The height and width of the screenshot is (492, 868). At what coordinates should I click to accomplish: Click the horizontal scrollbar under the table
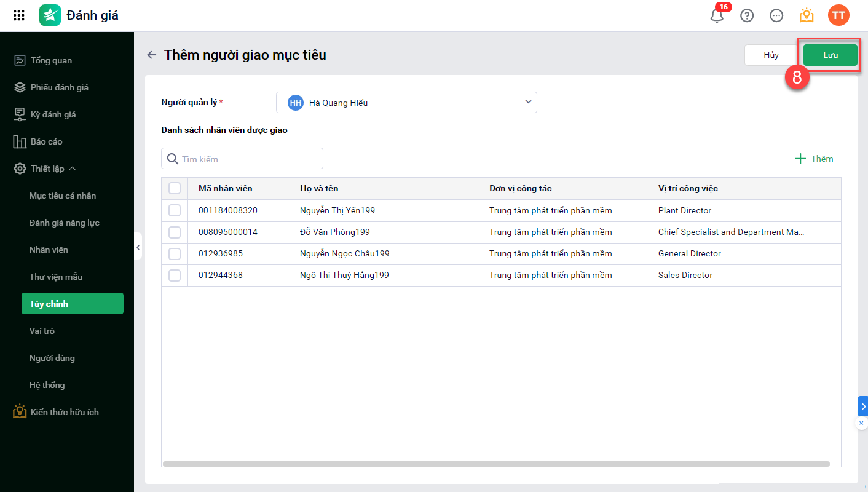pos(496,464)
